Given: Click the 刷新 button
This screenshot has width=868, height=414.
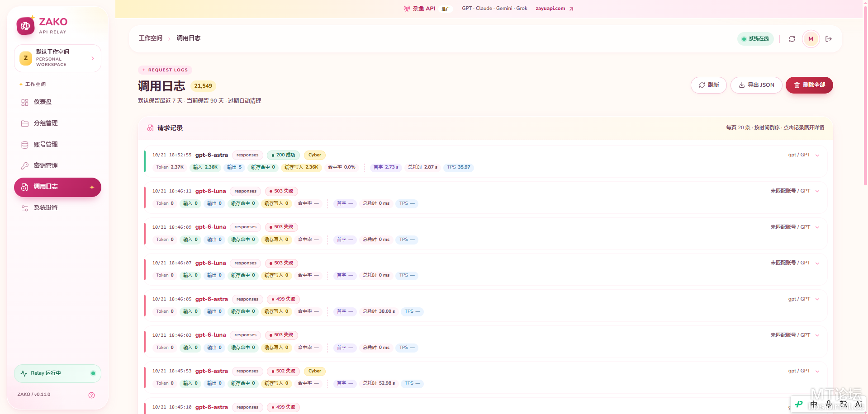Looking at the screenshot, I should (708, 85).
